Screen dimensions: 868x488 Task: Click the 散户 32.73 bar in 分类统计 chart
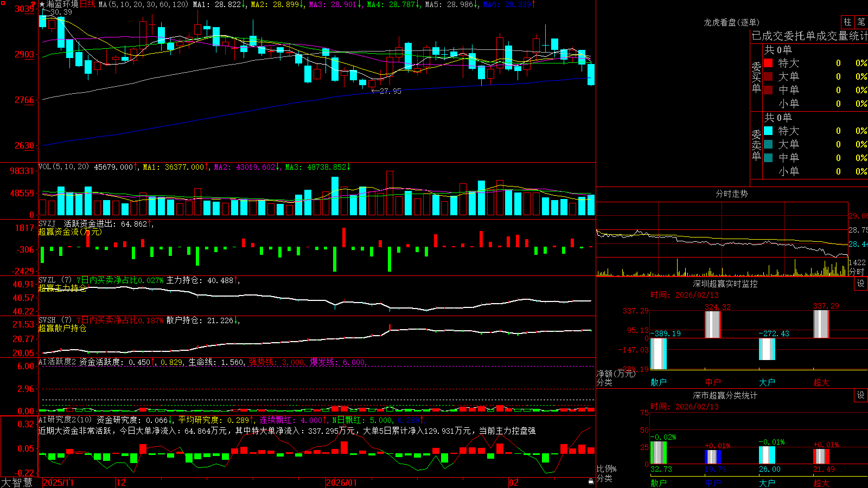pos(659,453)
